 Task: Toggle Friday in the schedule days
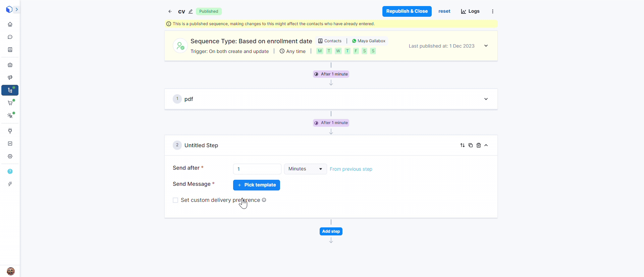coord(356,51)
